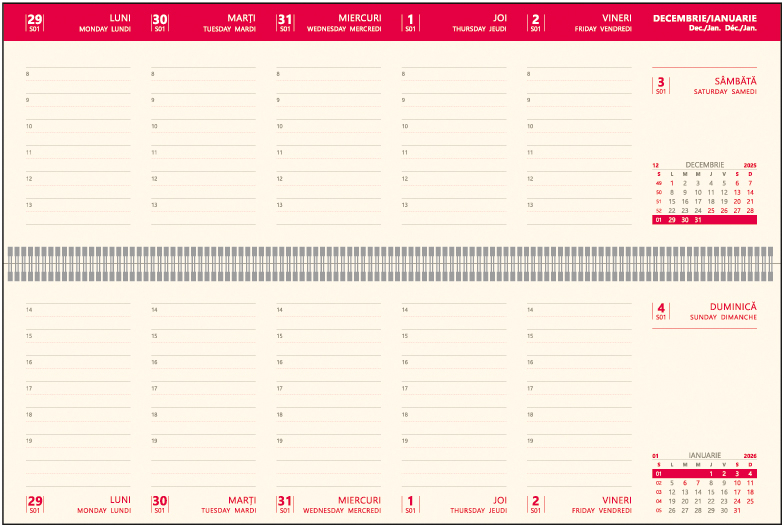Click the date box 3 next to SÂMBĂTĂ
Viewport: 784px width, 526px height.
pos(660,85)
